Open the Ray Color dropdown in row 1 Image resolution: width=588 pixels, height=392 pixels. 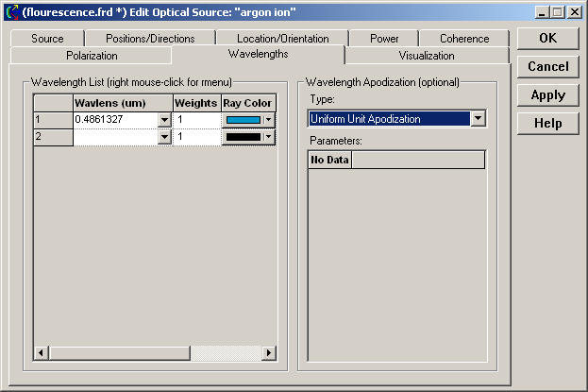point(268,120)
